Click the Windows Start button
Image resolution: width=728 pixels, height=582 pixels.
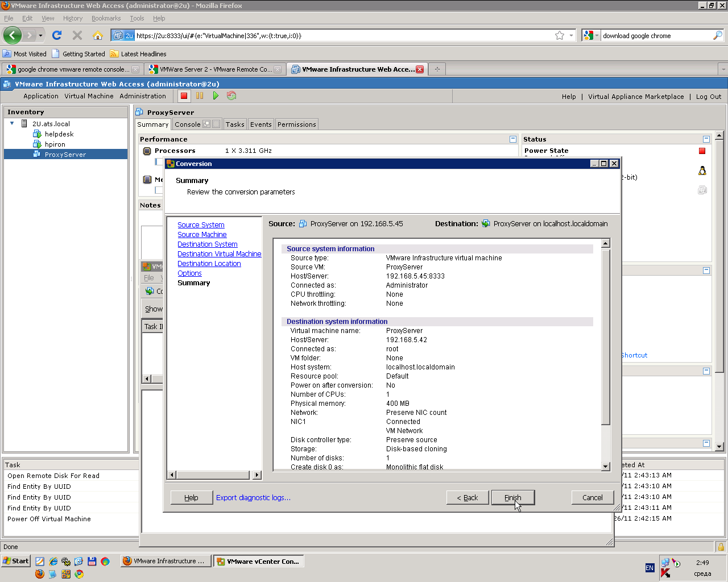pyautogui.click(x=16, y=561)
